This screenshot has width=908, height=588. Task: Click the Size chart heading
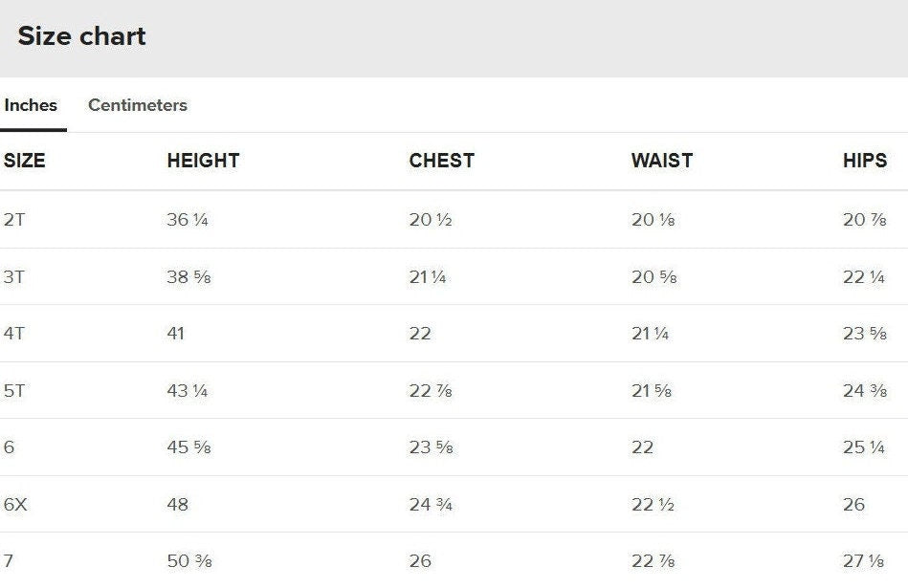pos(82,36)
